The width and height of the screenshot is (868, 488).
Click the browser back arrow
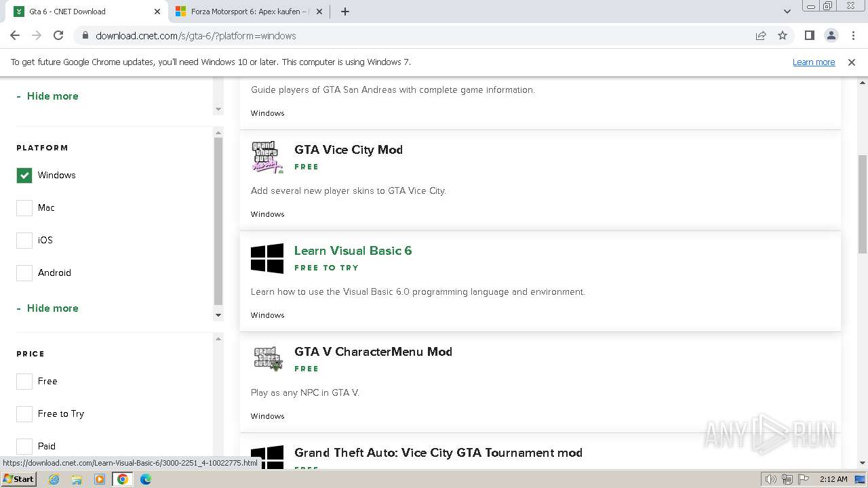[x=15, y=35]
